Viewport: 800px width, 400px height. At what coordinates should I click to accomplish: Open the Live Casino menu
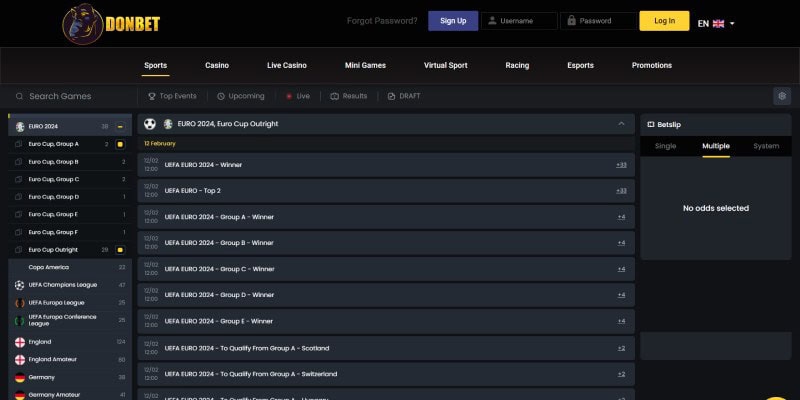(x=287, y=65)
